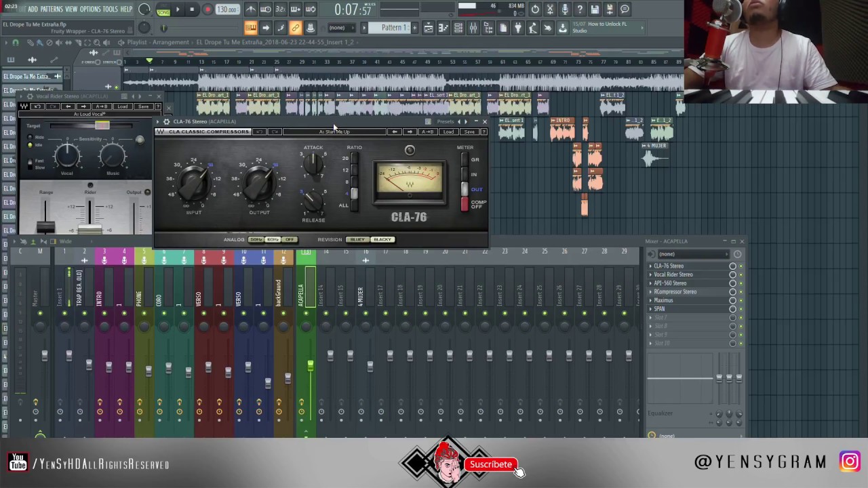The height and width of the screenshot is (488, 868).
Task: Select ratio ALL button on CLA-76
Action: coord(353,205)
